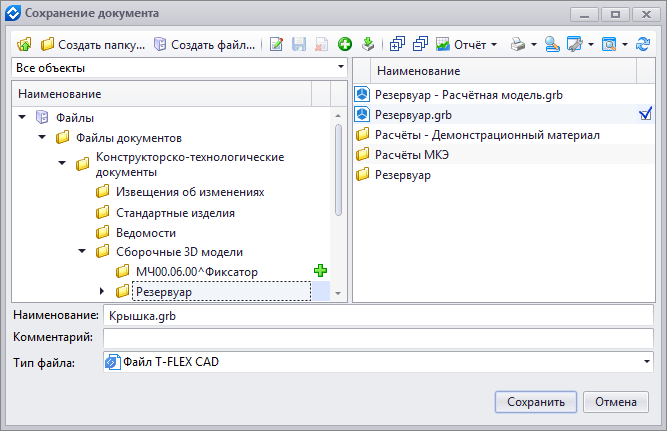Click the tree scrollbar down arrow
The height and width of the screenshot is (431, 667).
[x=338, y=293]
